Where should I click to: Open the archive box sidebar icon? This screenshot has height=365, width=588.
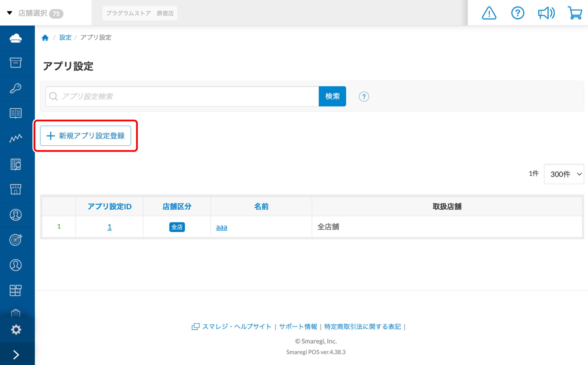pos(16,63)
